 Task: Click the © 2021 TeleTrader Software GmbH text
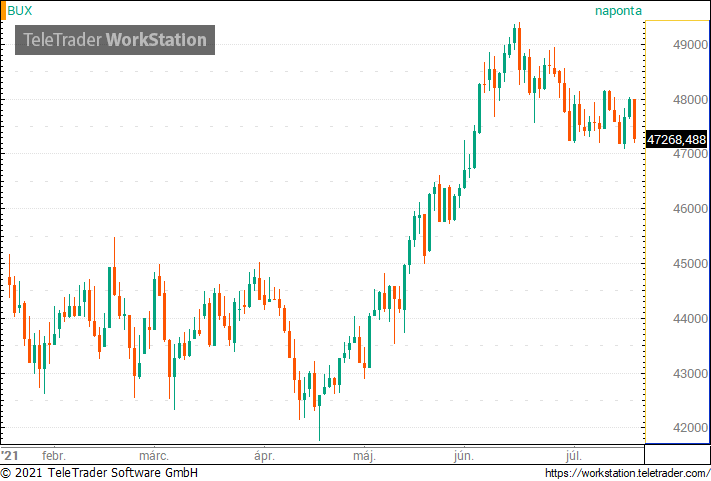[x=99, y=473]
